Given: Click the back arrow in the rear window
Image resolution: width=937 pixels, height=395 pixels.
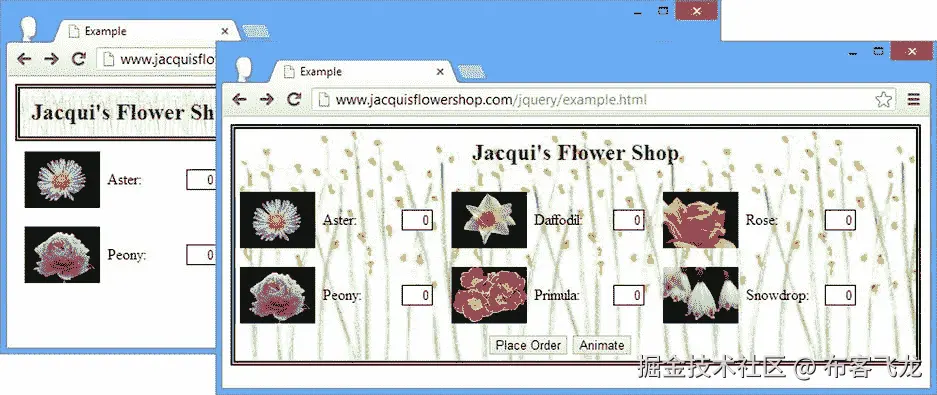Looking at the screenshot, I should 23,59.
